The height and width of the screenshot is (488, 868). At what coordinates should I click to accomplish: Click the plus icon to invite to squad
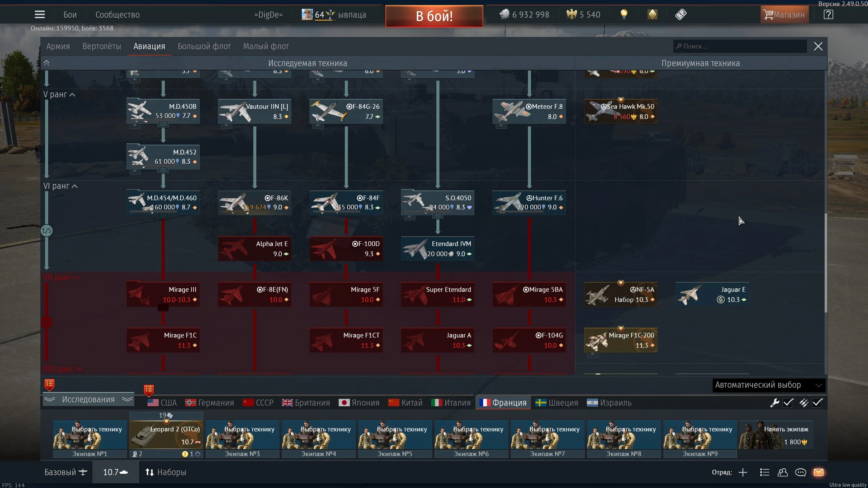coord(743,472)
